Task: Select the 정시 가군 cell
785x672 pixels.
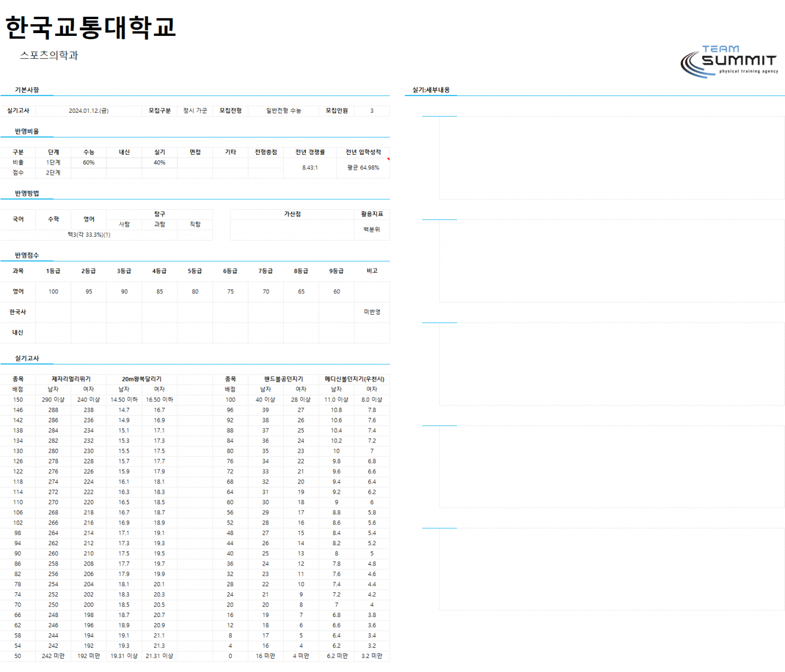Action: click(195, 111)
